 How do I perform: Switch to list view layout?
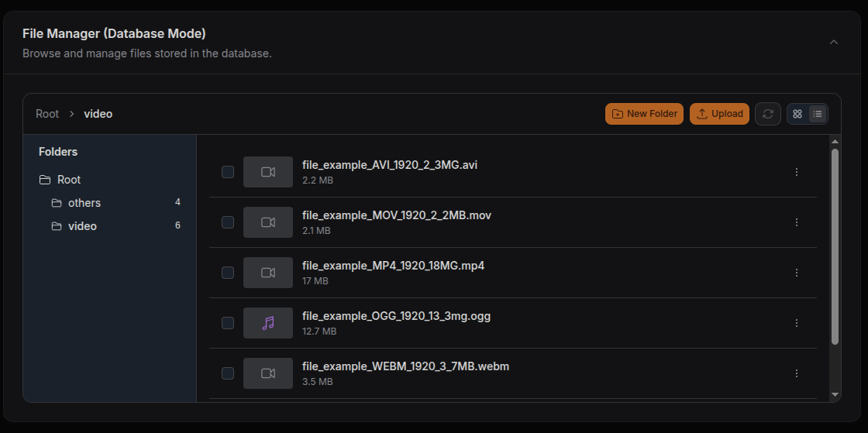pos(818,114)
